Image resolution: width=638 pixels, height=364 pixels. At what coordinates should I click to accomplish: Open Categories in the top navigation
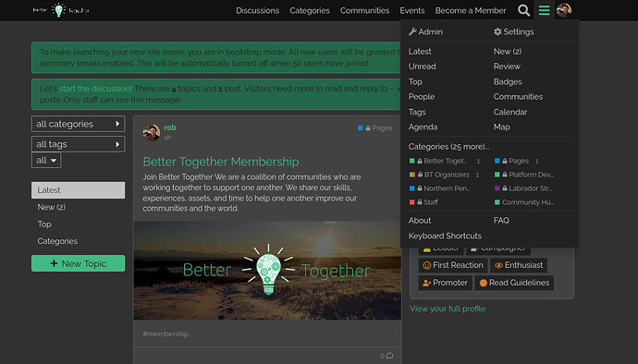pos(310,10)
